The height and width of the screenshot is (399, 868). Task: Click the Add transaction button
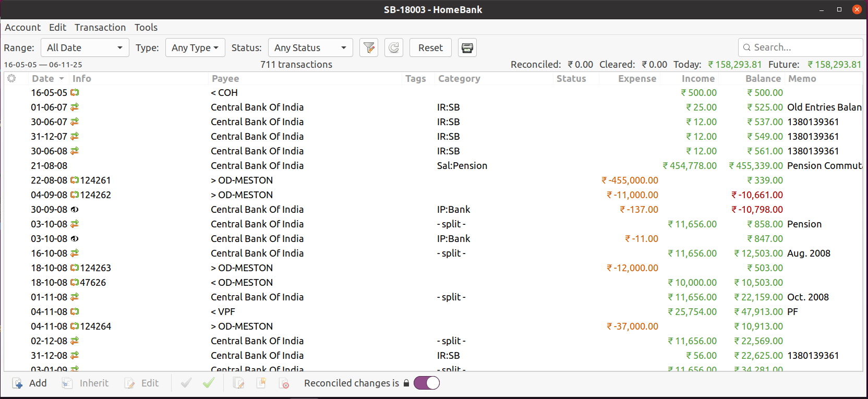[30, 383]
